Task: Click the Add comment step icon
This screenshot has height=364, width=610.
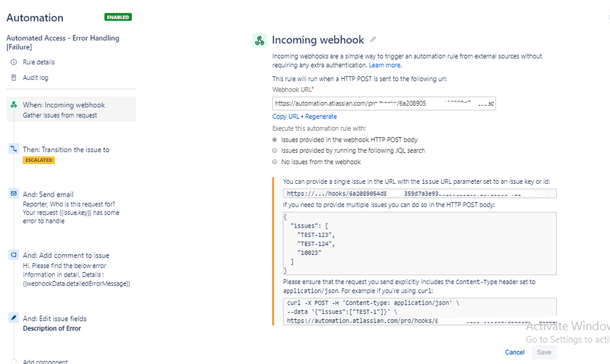Action: point(13,255)
